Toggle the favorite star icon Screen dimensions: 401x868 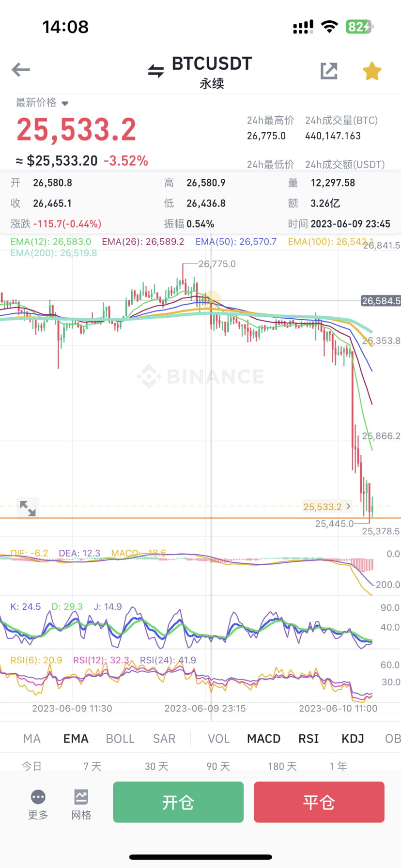372,71
